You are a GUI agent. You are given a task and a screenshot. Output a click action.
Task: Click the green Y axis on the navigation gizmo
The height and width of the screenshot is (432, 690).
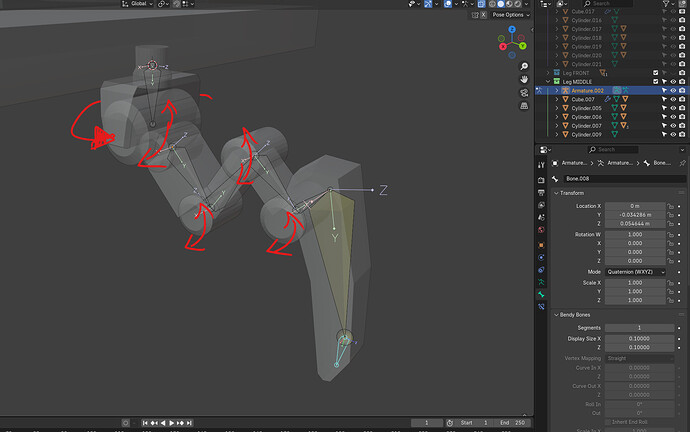coord(521,45)
